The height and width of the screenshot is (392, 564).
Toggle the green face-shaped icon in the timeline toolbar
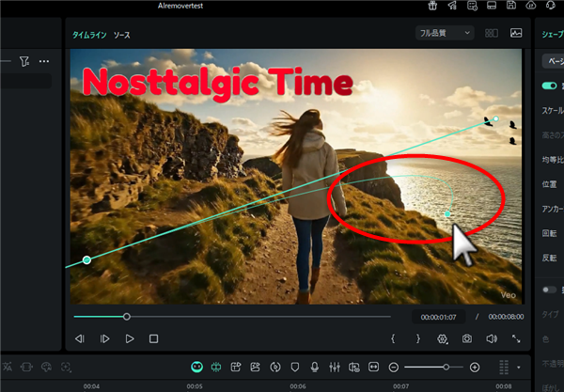tap(197, 367)
